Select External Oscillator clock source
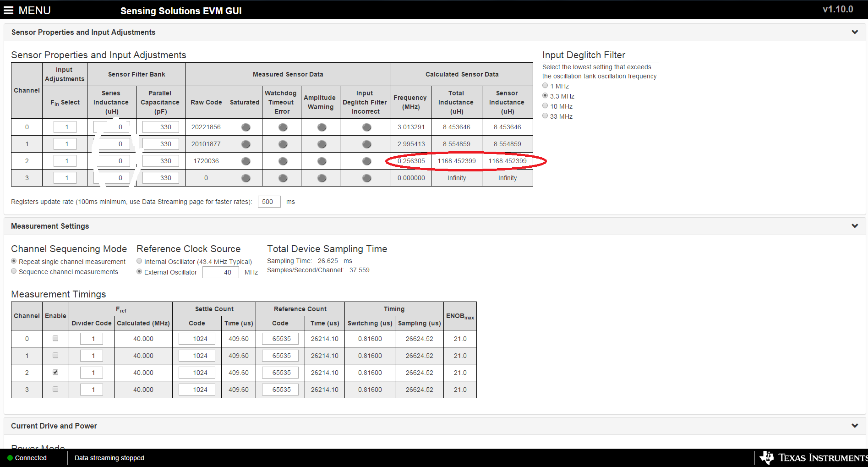 tap(139, 272)
